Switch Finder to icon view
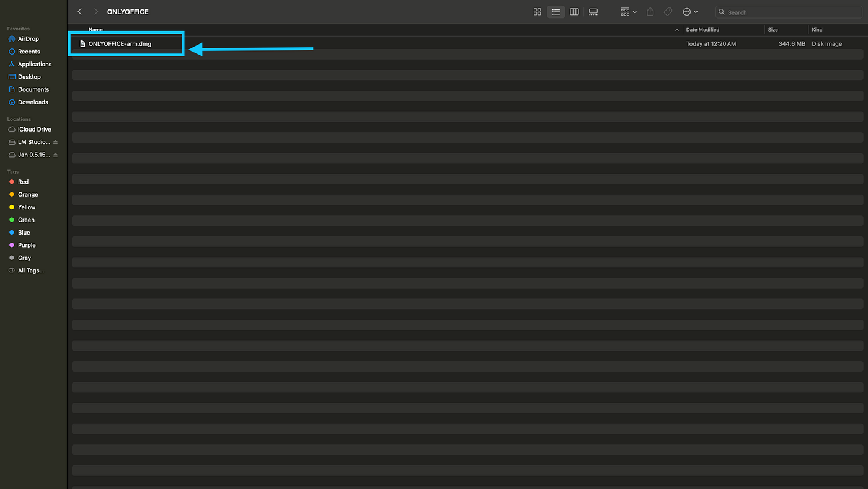This screenshot has width=868, height=489. (x=538, y=12)
